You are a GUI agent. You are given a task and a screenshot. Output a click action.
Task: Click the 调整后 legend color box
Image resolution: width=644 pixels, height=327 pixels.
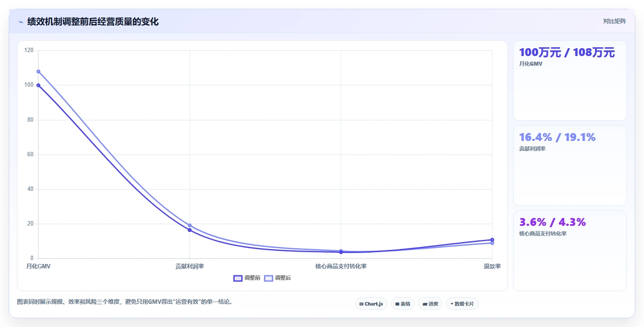(x=268, y=278)
